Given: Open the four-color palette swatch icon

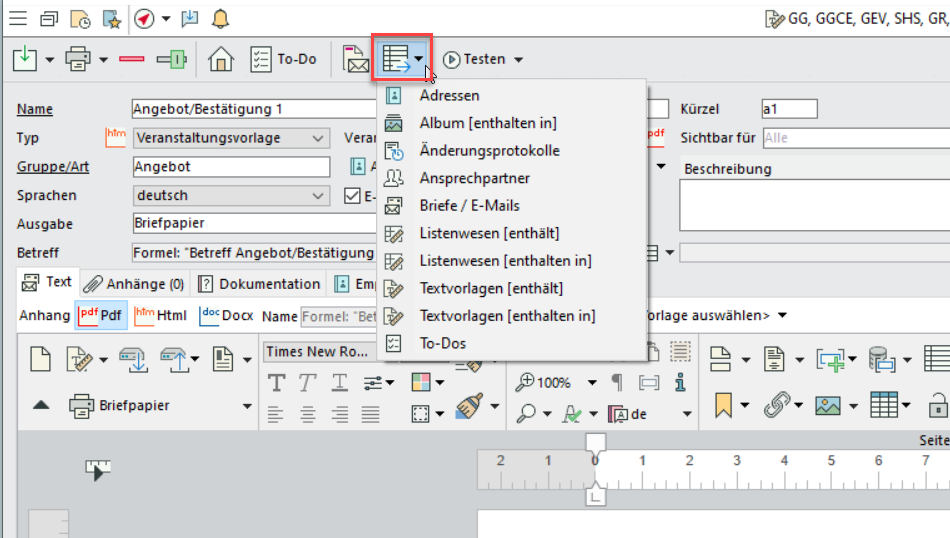Looking at the screenshot, I should coord(420,383).
